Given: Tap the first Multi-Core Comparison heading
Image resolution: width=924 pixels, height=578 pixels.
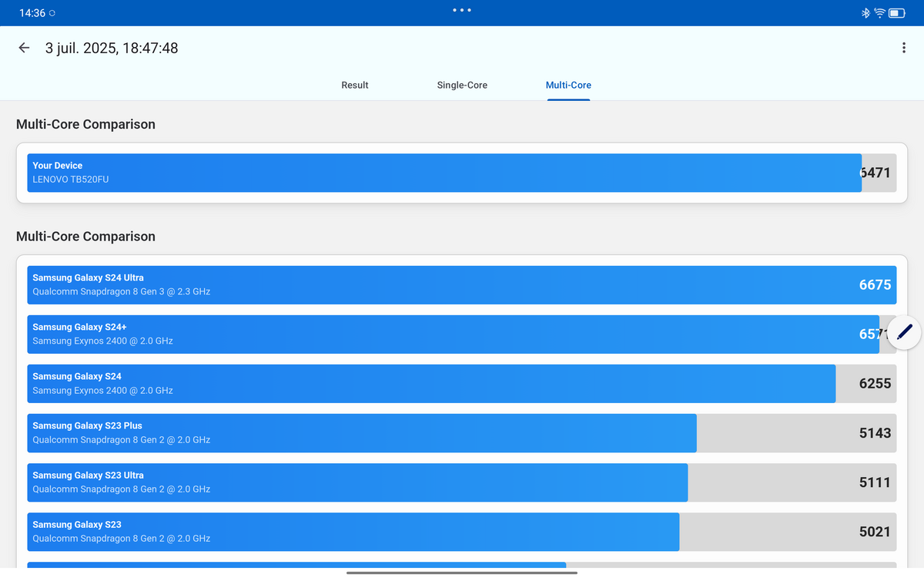Looking at the screenshot, I should pyautogui.click(x=85, y=124).
